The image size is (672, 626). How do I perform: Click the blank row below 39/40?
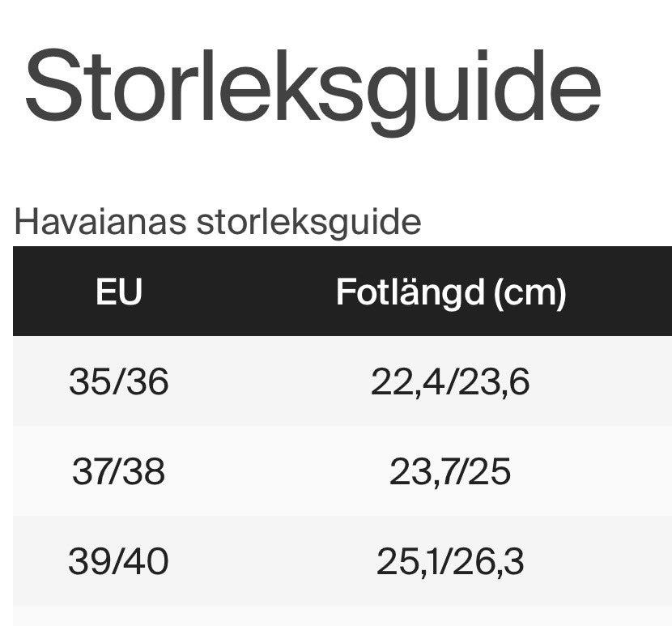point(342,615)
